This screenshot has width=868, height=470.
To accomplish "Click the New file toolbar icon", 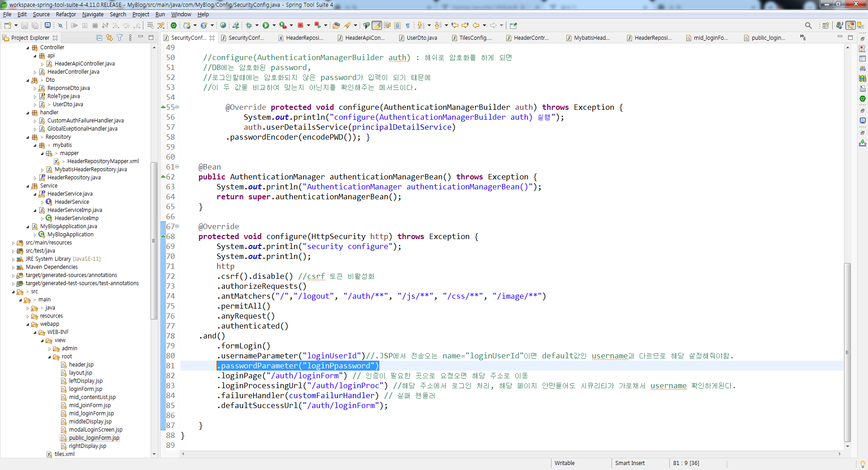I will pyautogui.click(x=8, y=25).
